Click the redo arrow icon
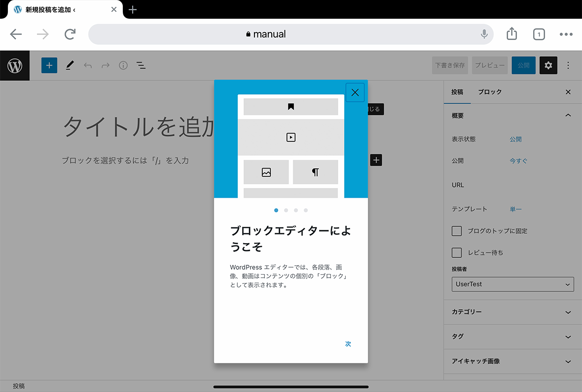This screenshot has height=392, width=582. pos(106,66)
